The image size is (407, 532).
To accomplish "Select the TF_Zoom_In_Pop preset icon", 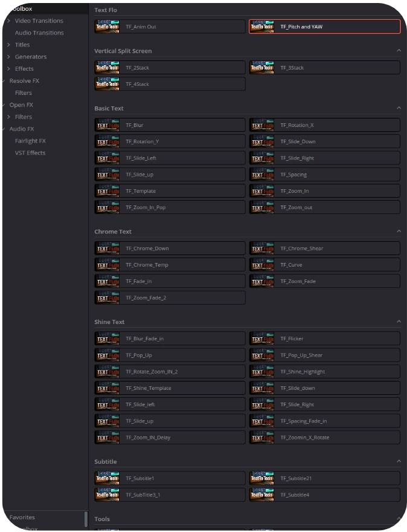I will 107,207.
